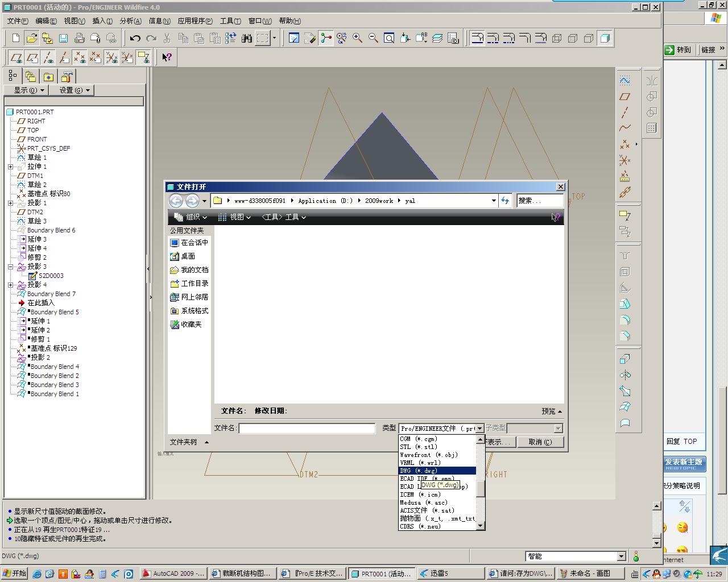The image size is (728, 582).
Task: Save the model with the floppy disk icon
Action: point(64,38)
